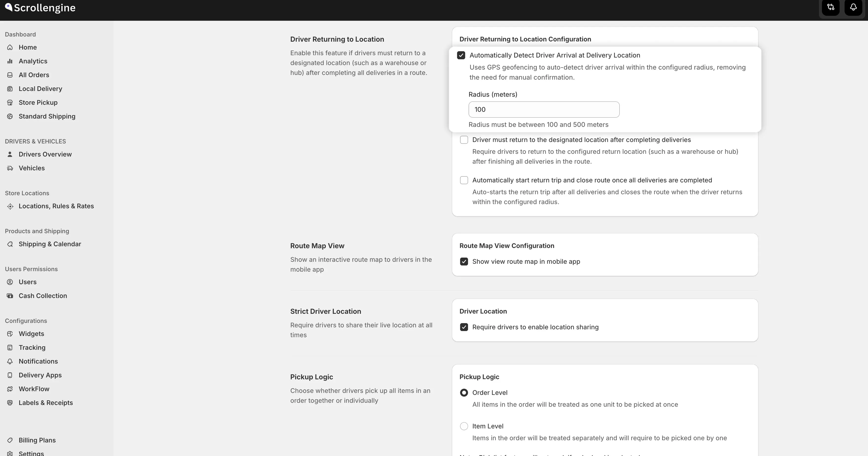Check automatically start return trip option
This screenshot has width=868, height=456.
pyautogui.click(x=464, y=180)
